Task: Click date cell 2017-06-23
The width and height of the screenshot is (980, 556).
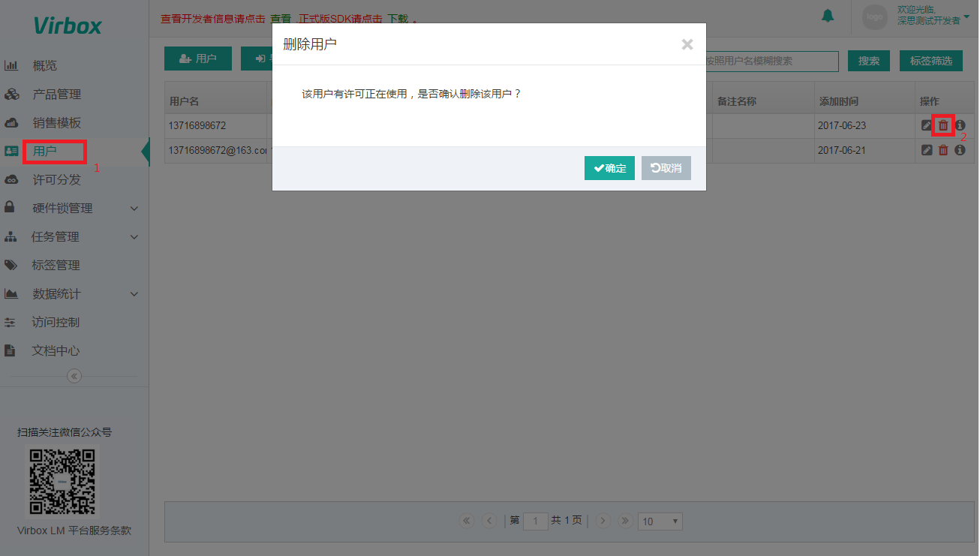Action: point(842,126)
